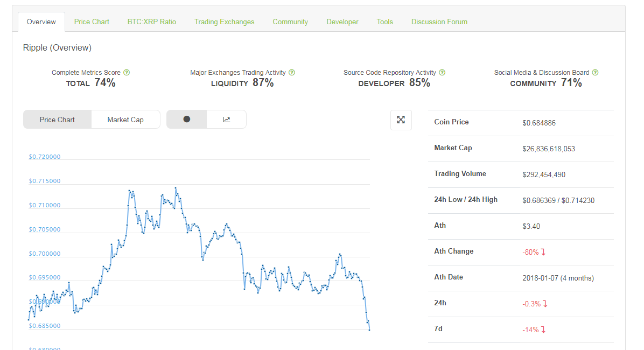Click the LIQUIDITY 87% score
This screenshot has height=350, width=644.
242,83
